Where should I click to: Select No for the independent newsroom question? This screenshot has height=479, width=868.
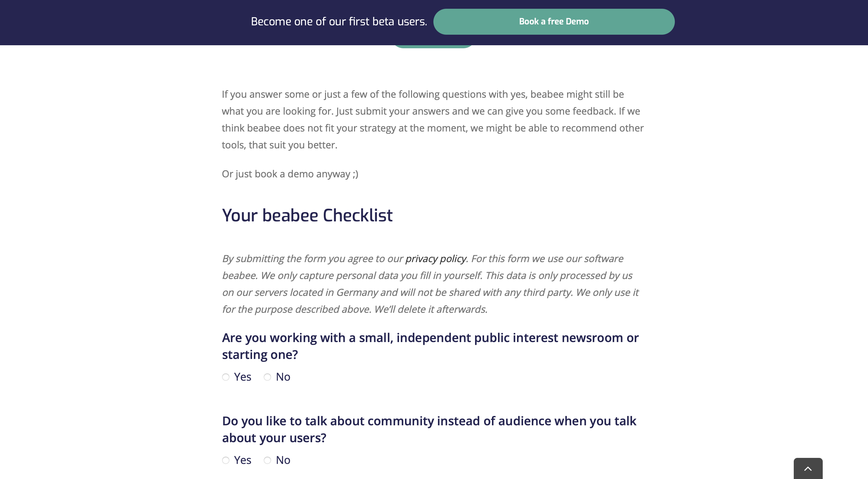[267, 377]
